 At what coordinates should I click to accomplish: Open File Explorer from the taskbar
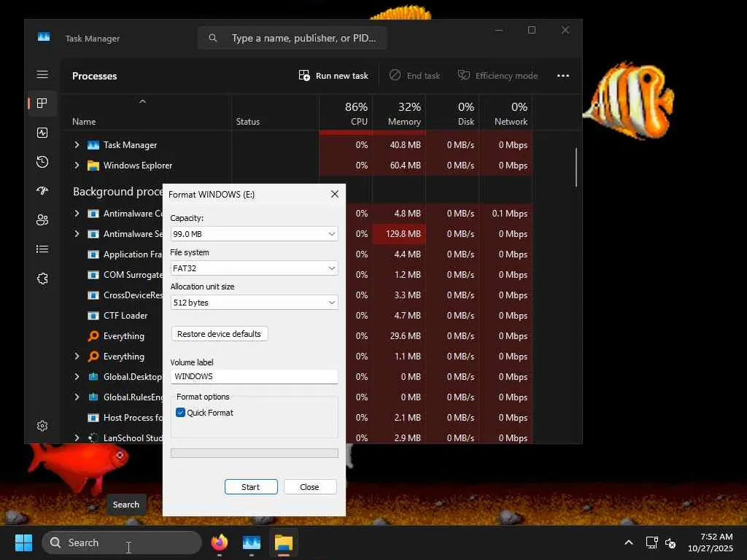coord(284,542)
